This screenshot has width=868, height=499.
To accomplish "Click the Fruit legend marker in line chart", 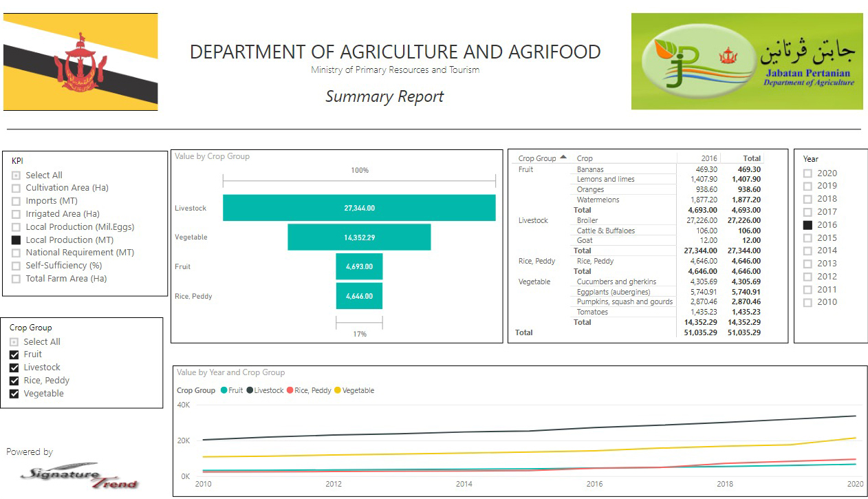I will [224, 390].
